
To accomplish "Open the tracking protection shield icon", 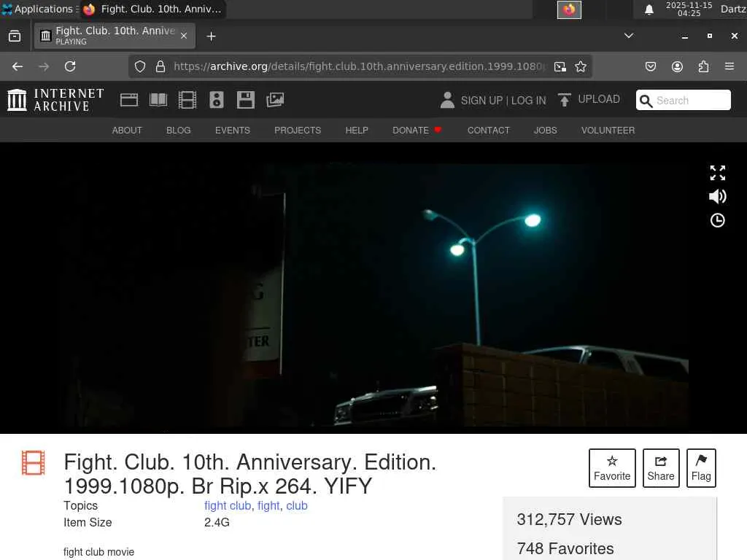I will [x=139, y=66].
